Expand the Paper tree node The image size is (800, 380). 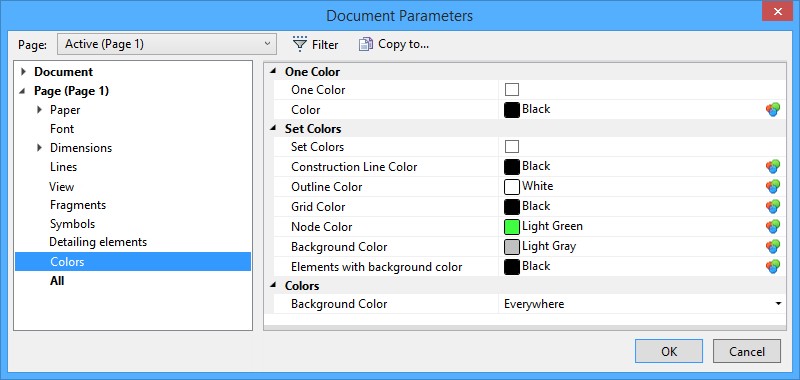[x=39, y=110]
